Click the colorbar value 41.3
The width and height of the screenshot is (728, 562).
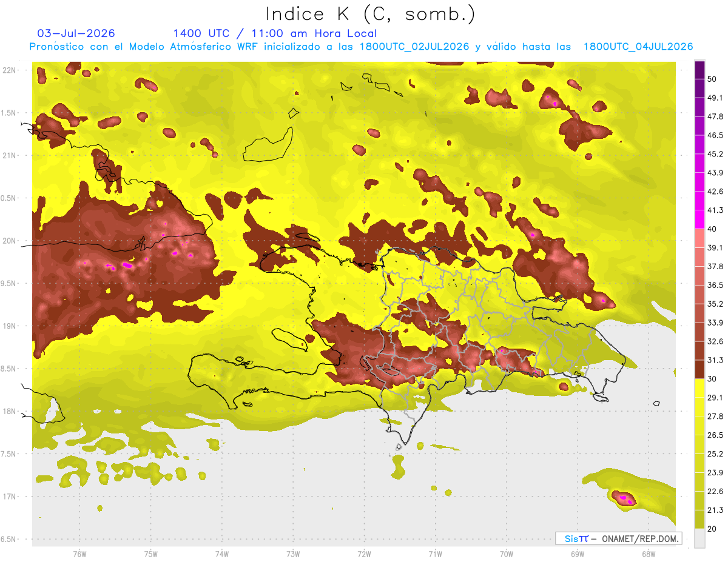click(716, 210)
